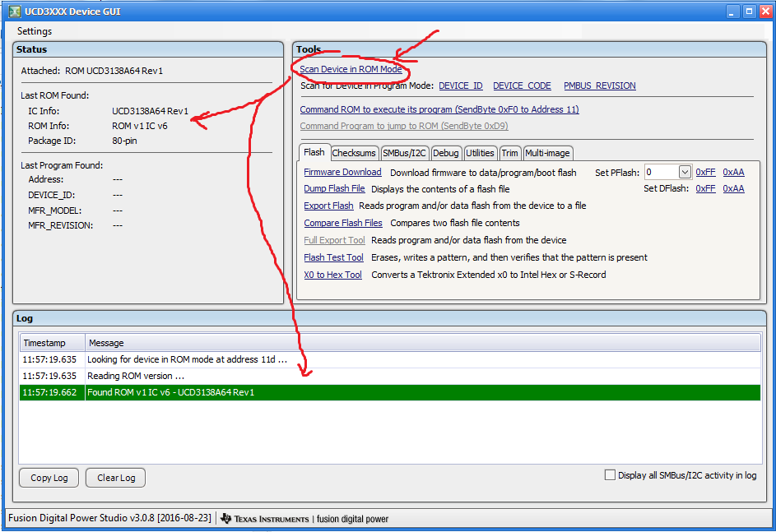Click the Copy Log button
This screenshot has height=532, width=776.
tap(49, 478)
